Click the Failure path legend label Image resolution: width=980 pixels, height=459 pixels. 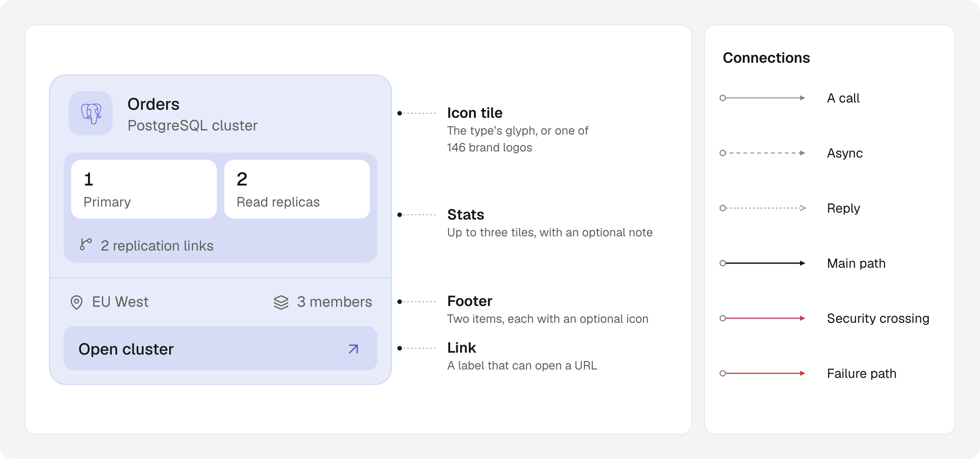tap(862, 374)
